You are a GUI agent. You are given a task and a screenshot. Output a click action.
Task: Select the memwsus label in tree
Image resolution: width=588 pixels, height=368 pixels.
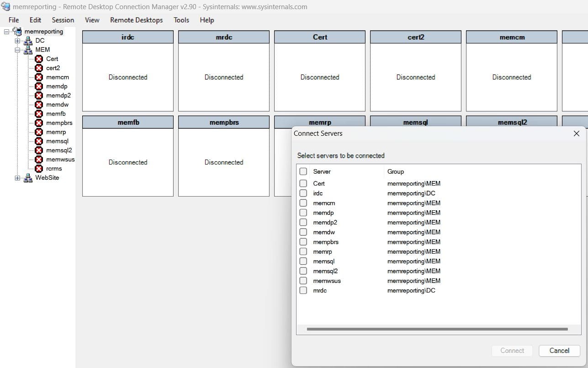tap(60, 160)
